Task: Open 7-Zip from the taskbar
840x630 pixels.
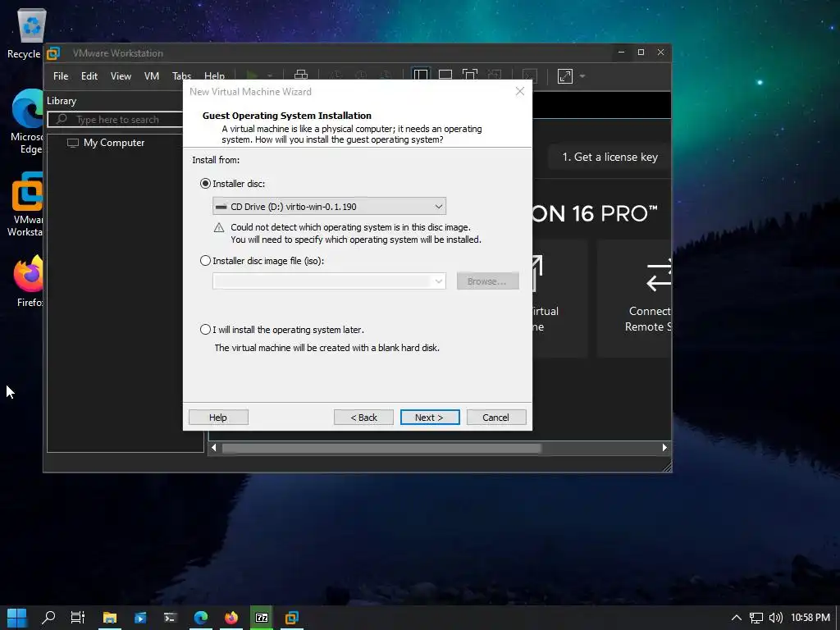Action: [262, 618]
